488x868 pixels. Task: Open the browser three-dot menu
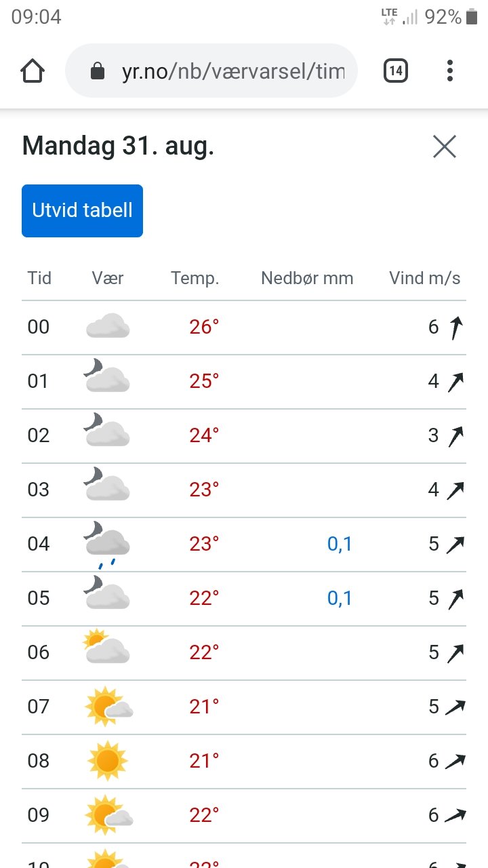click(x=450, y=71)
